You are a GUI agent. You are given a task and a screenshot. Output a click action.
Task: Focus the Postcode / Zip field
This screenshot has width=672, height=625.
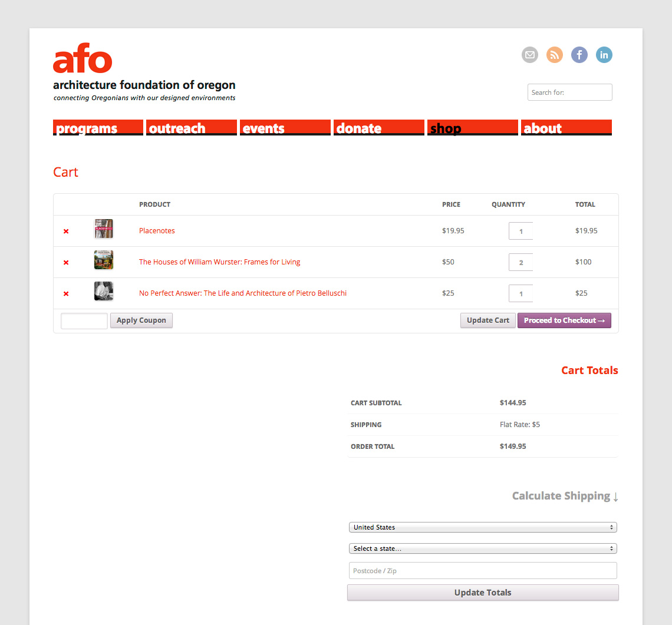tap(483, 571)
